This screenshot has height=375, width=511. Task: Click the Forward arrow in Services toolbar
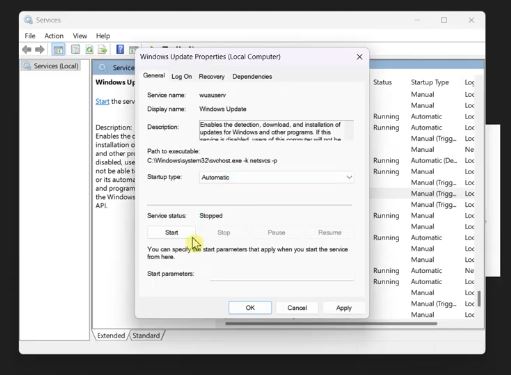click(x=40, y=50)
